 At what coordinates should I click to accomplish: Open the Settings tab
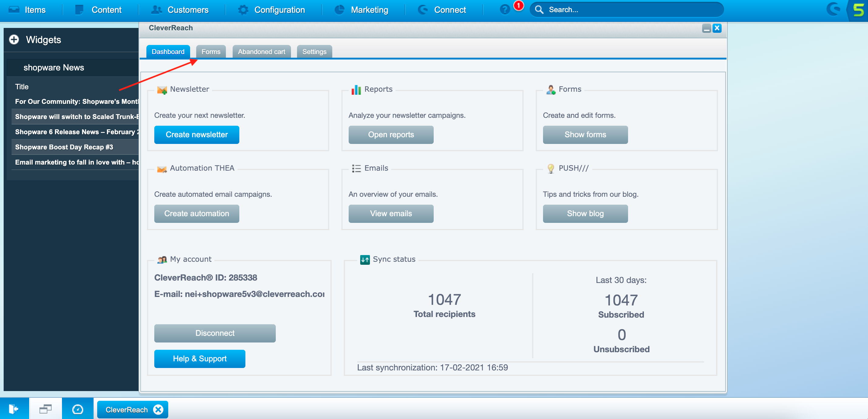314,52
